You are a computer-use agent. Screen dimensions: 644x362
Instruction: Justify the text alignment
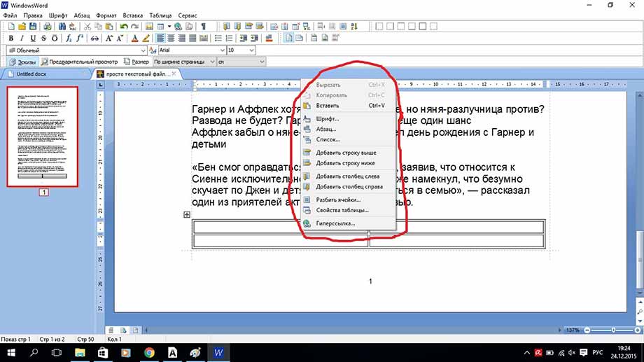[192, 39]
